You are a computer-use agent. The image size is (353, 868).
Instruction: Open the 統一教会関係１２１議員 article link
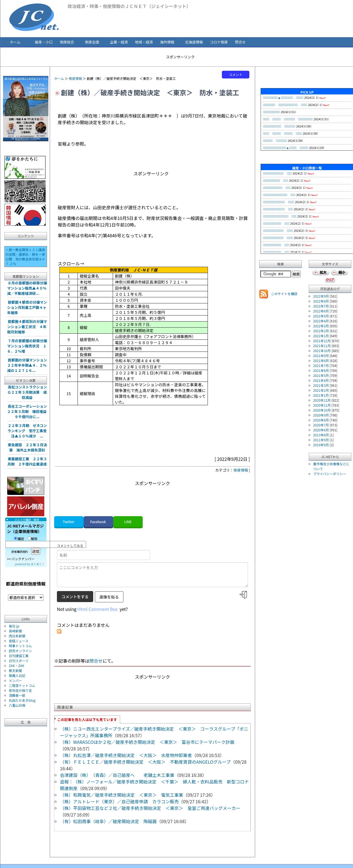[26, 257]
